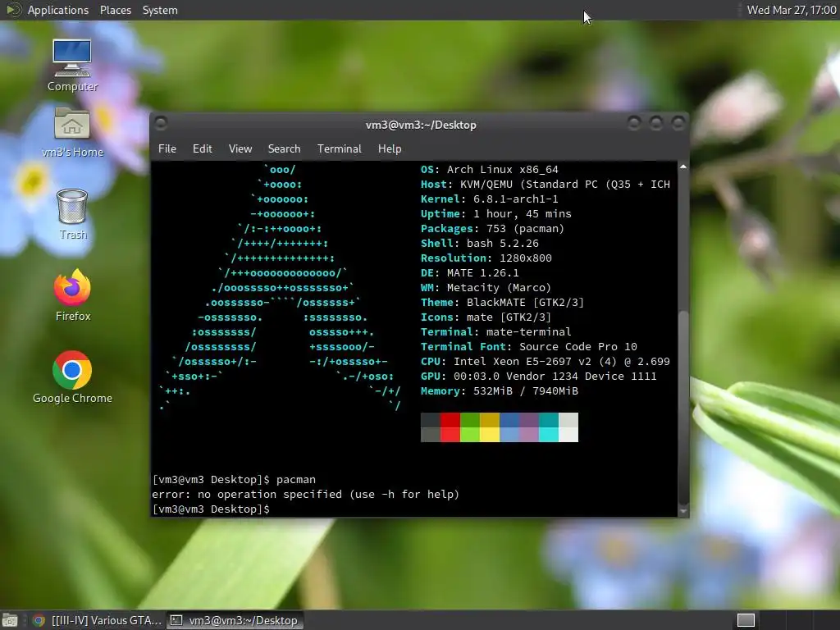
Task: Click the active workspace in workspace switcher
Action: (x=746, y=620)
